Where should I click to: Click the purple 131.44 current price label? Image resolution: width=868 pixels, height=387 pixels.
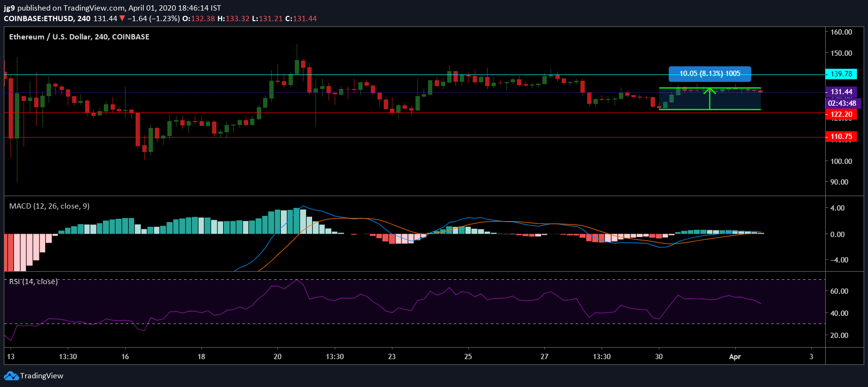(x=841, y=91)
